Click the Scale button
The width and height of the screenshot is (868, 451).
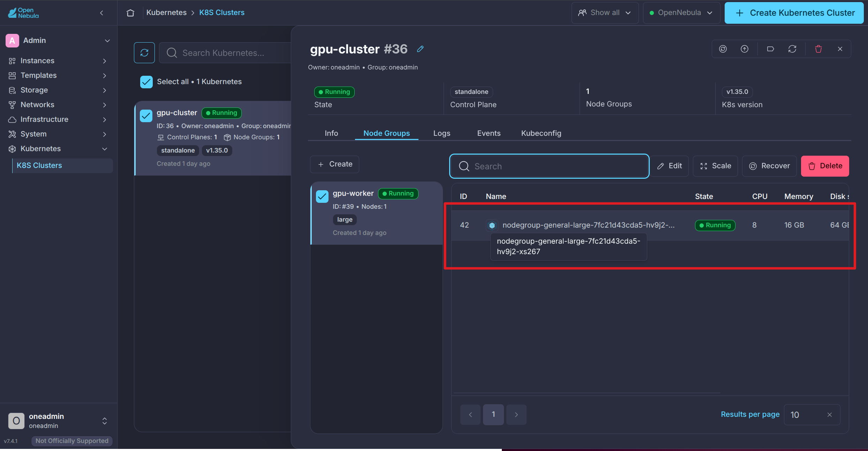pyautogui.click(x=716, y=166)
